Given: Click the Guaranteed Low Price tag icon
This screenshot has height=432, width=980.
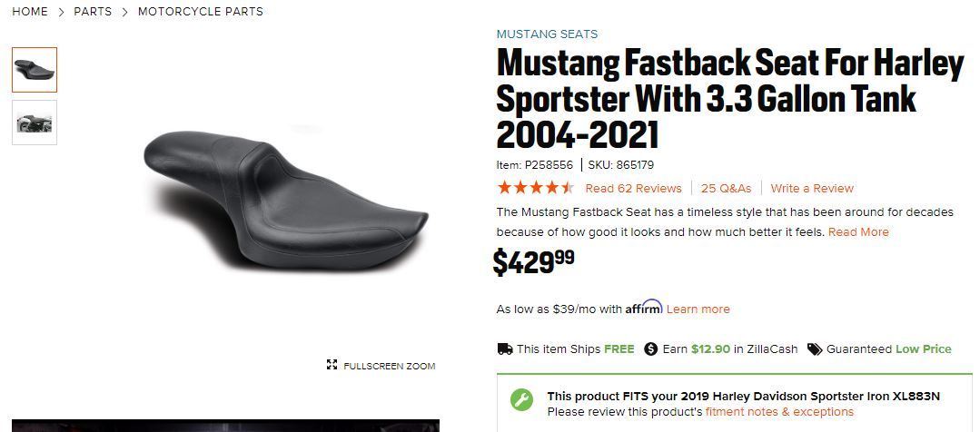Looking at the screenshot, I should click(815, 349).
